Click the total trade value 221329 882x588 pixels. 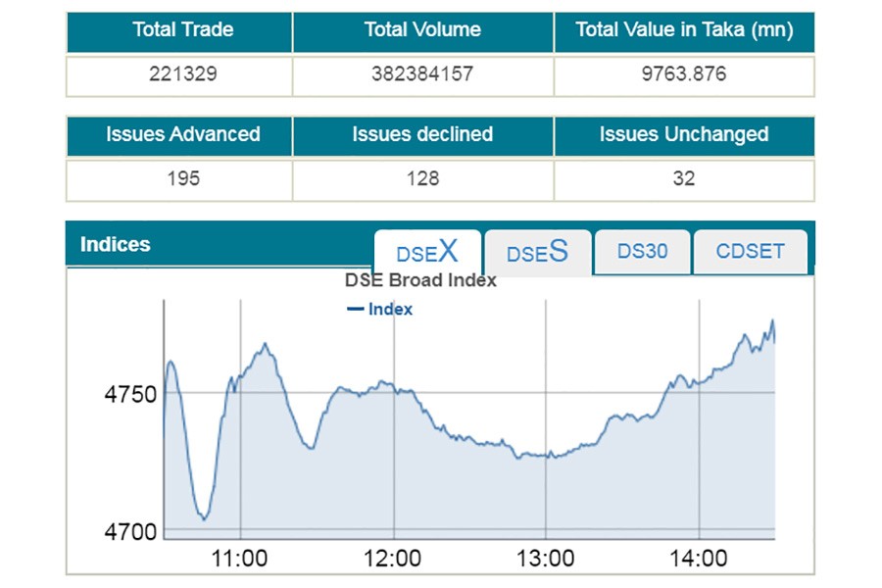182,74
